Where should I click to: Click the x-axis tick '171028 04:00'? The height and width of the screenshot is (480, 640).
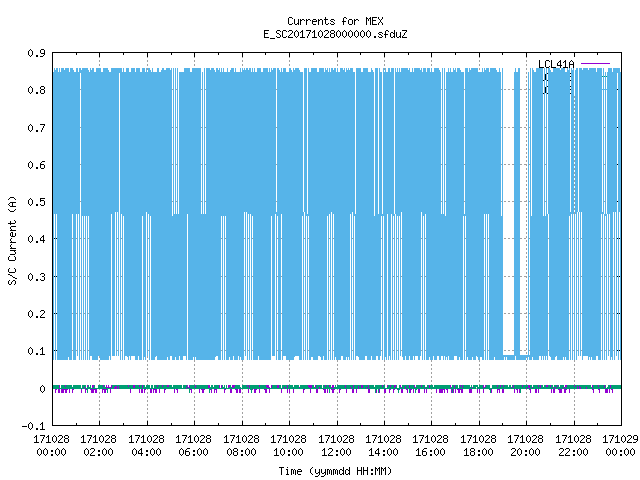tap(146, 446)
